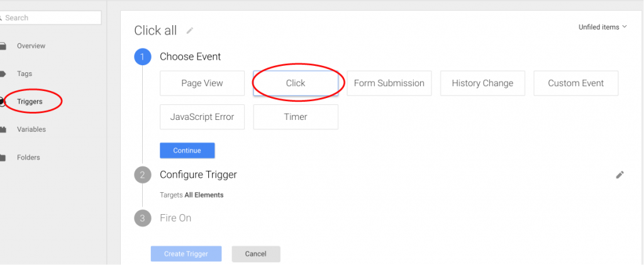Image resolution: width=644 pixels, height=265 pixels.
Task: Select the Click event type
Action: coord(296,84)
